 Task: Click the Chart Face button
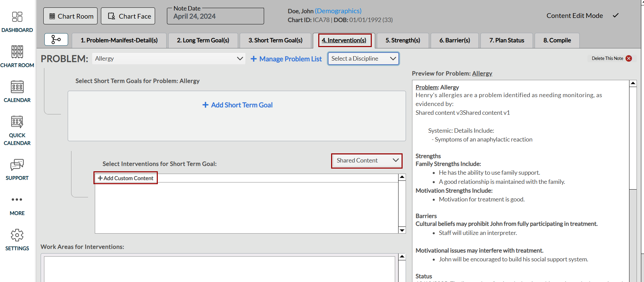[128, 16]
